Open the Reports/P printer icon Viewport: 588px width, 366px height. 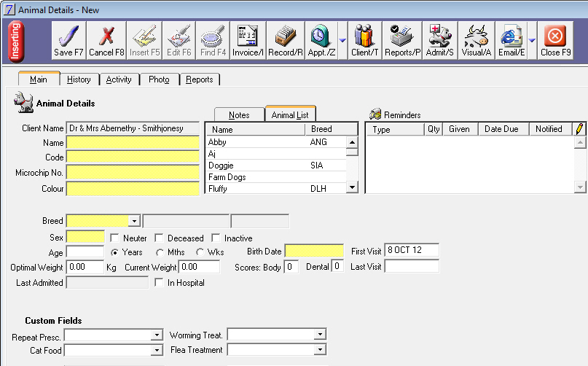click(x=402, y=41)
